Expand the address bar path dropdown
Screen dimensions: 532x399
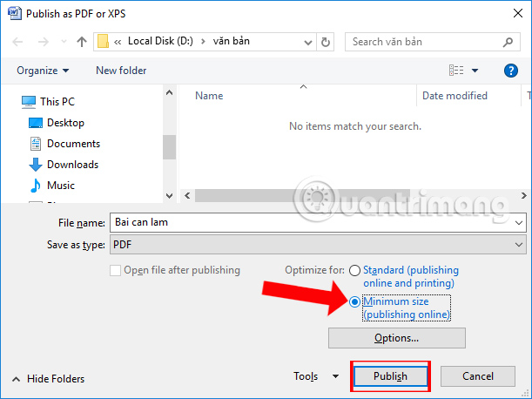coord(307,42)
